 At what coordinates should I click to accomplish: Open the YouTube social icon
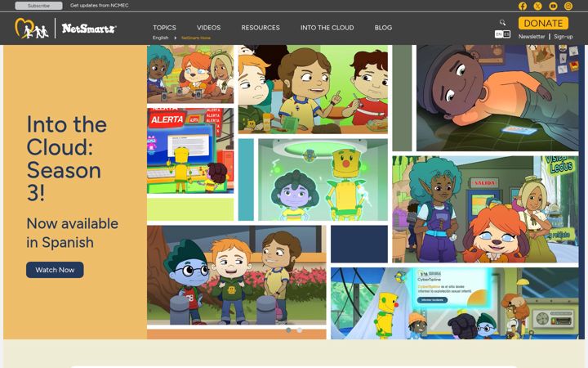click(553, 6)
